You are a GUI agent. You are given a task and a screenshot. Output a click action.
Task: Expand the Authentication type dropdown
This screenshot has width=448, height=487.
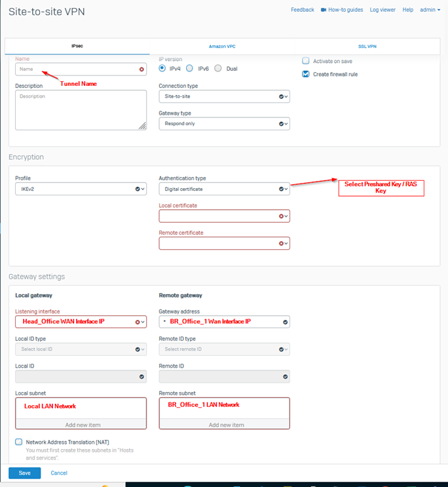224,189
